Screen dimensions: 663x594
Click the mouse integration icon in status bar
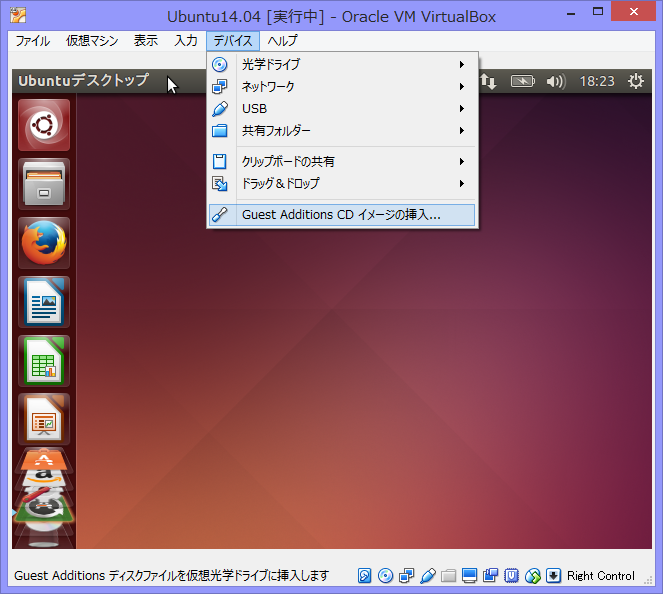click(533, 576)
